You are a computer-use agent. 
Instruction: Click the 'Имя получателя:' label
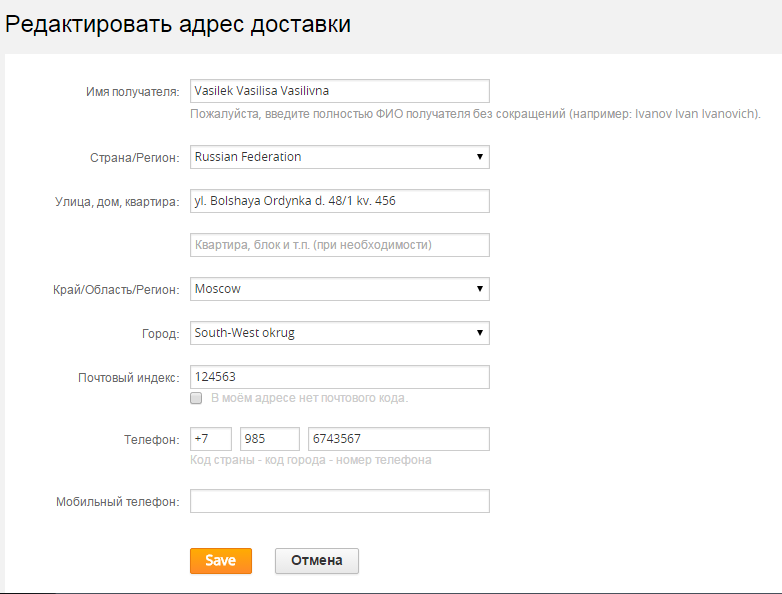pyautogui.click(x=133, y=92)
